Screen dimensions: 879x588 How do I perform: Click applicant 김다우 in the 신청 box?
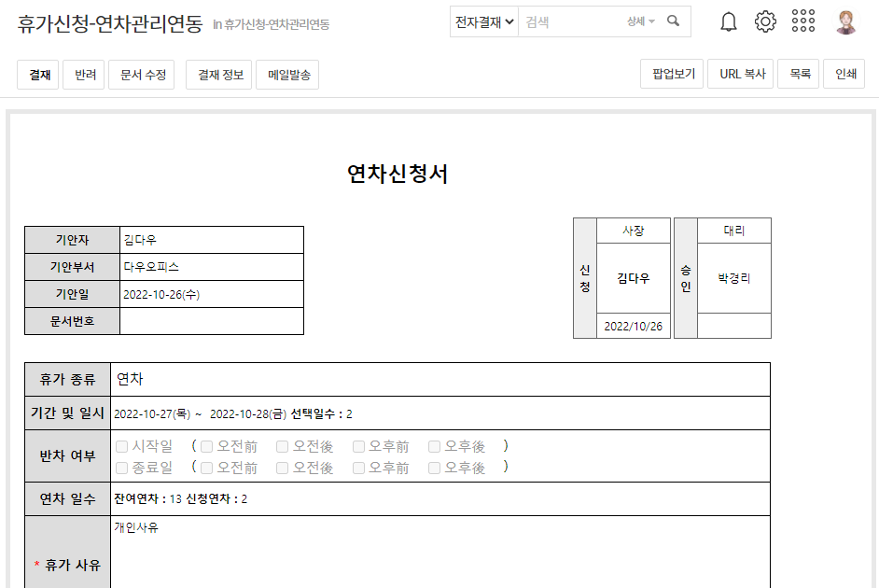pyautogui.click(x=633, y=278)
